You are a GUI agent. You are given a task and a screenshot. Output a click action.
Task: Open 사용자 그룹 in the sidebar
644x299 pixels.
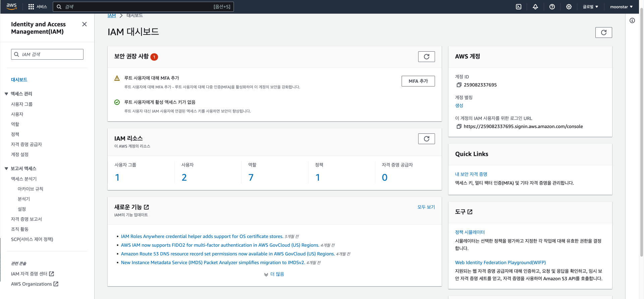pyautogui.click(x=22, y=104)
